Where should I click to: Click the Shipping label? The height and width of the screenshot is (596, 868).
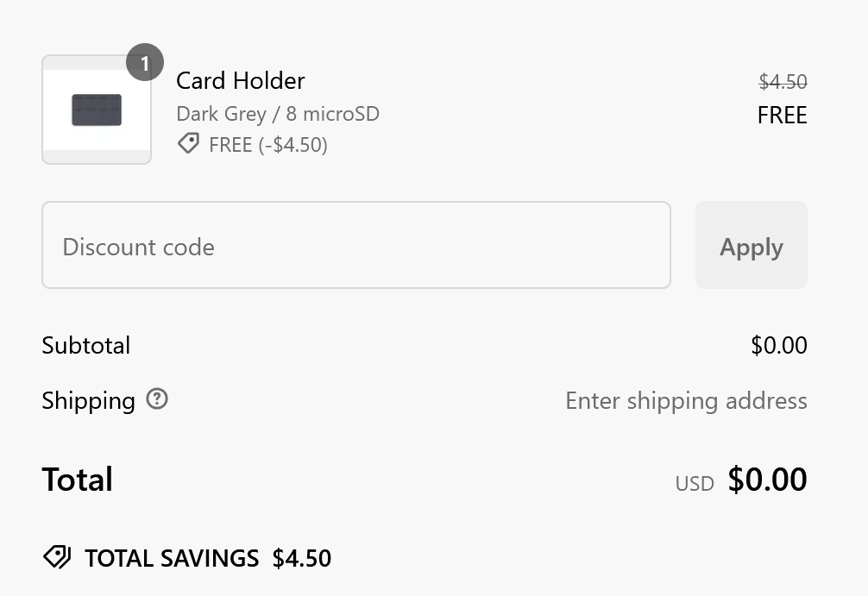point(88,401)
